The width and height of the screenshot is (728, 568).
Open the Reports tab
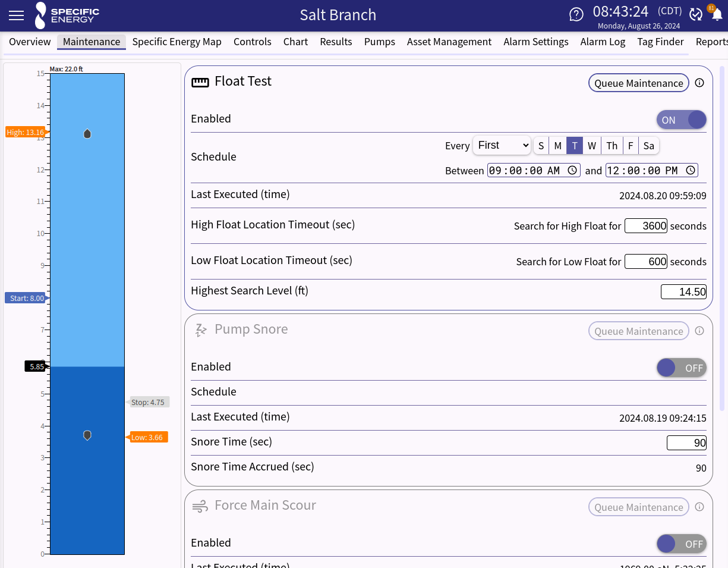[711, 42]
